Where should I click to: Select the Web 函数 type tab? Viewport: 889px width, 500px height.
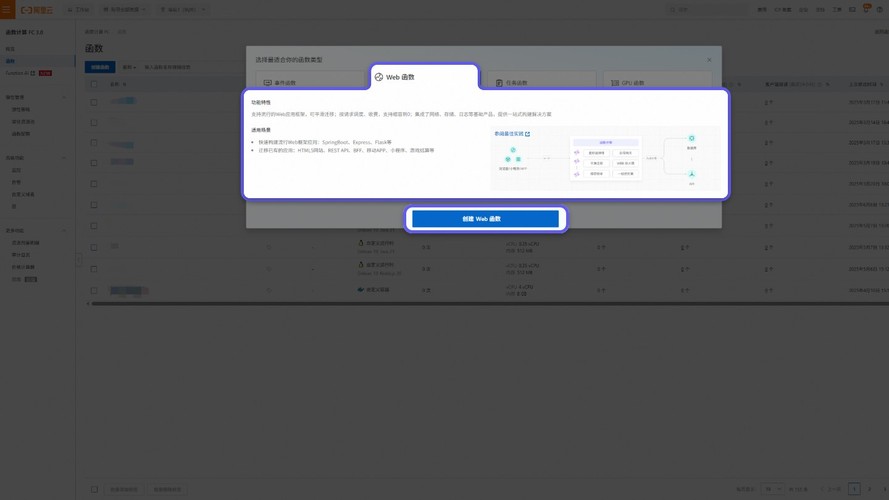[425, 77]
